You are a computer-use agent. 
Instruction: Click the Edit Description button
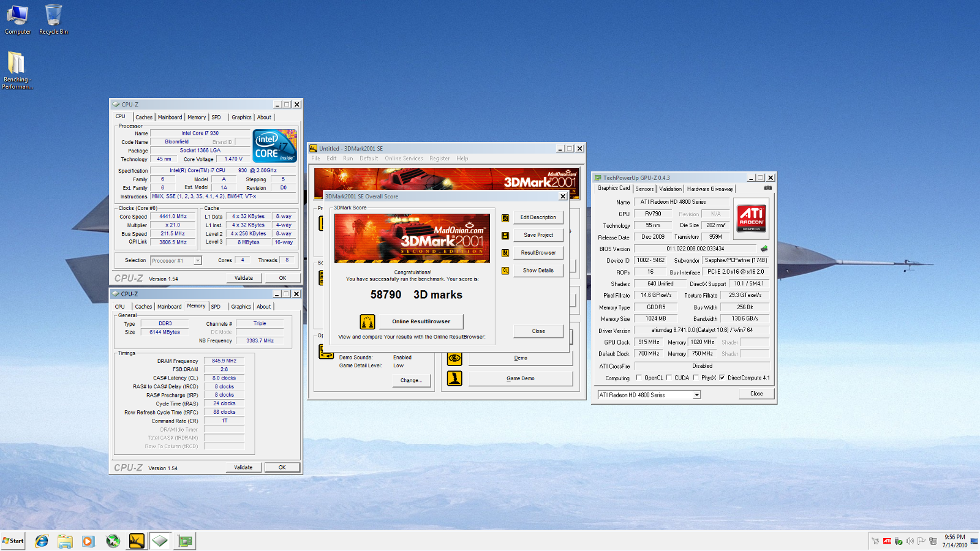pos(538,217)
